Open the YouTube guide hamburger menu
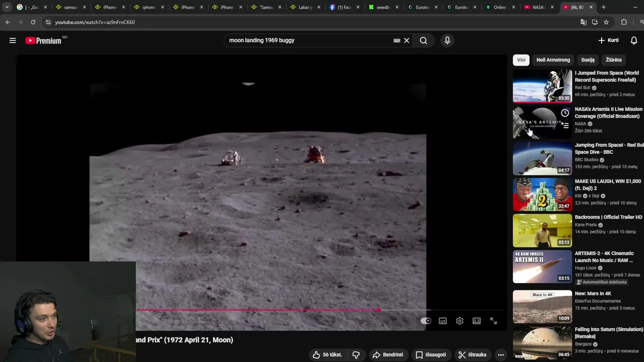 (x=13, y=41)
